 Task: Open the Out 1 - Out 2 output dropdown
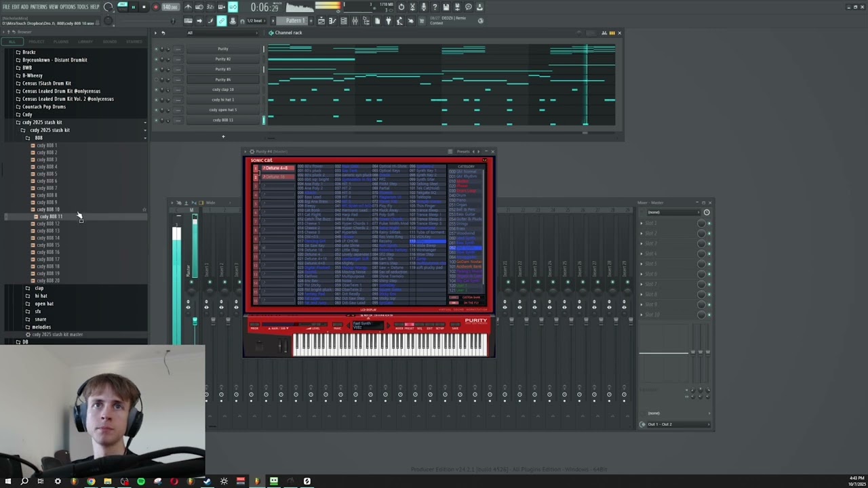tap(677, 424)
